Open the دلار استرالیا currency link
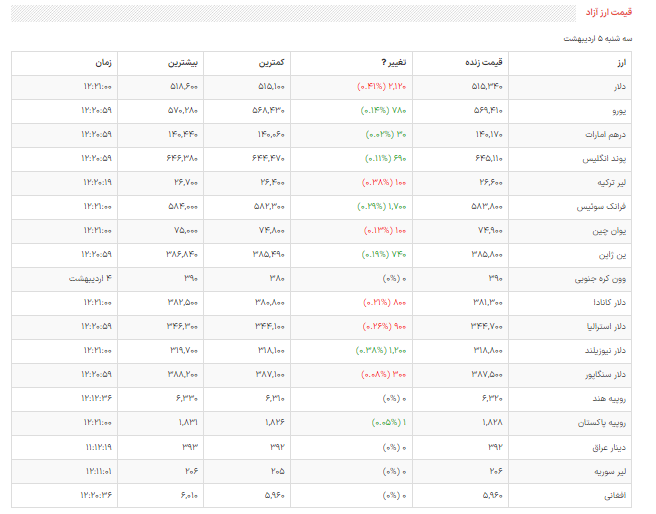The width and height of the screenshot is (656, 514). pos(605,326)
